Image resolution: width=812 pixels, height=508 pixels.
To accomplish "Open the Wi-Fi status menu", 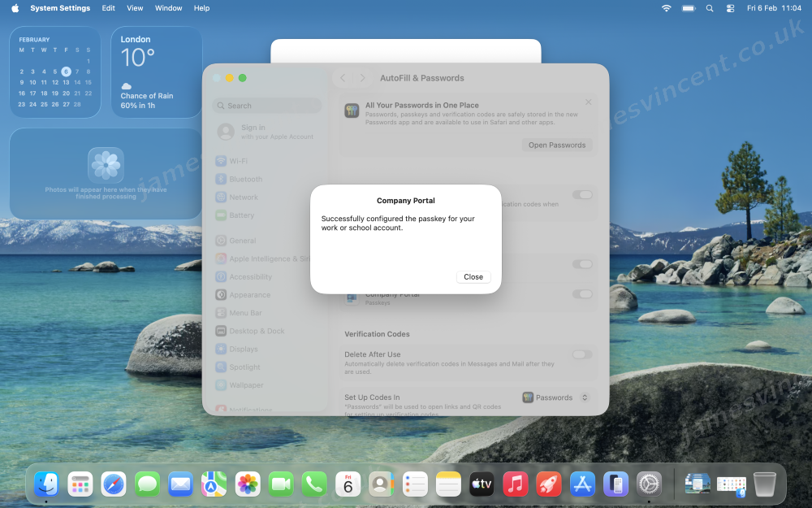I will click(667, 8).
